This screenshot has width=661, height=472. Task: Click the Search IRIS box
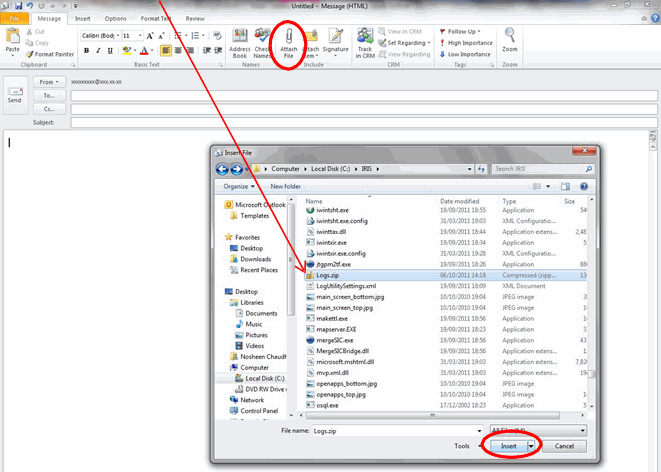click(x=543, y=169)
